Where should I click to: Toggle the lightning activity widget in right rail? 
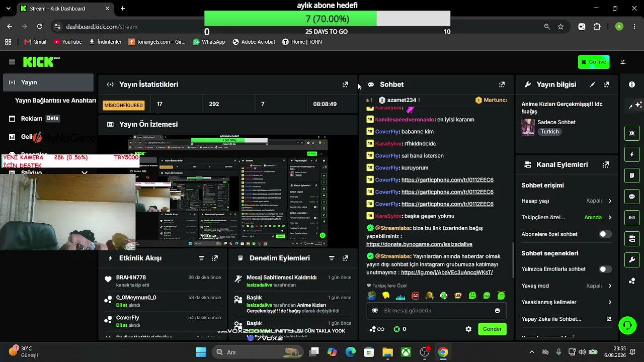(632, 154)
